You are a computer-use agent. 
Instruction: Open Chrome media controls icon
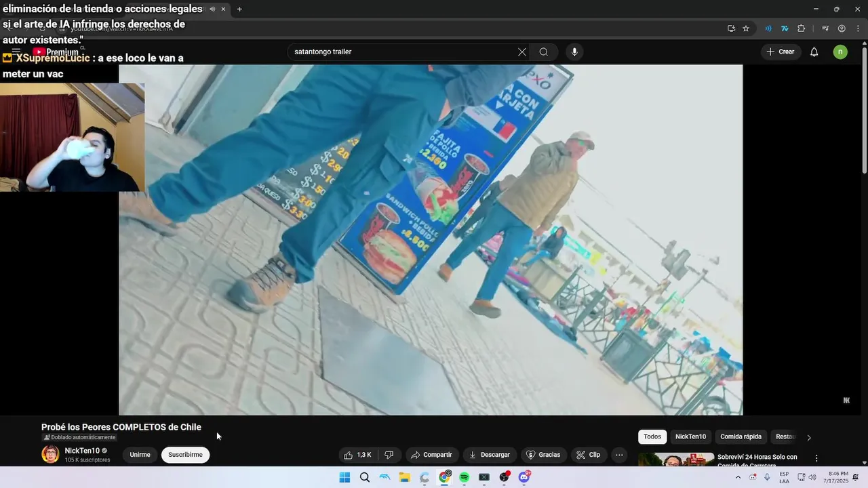tap(825, 28)
